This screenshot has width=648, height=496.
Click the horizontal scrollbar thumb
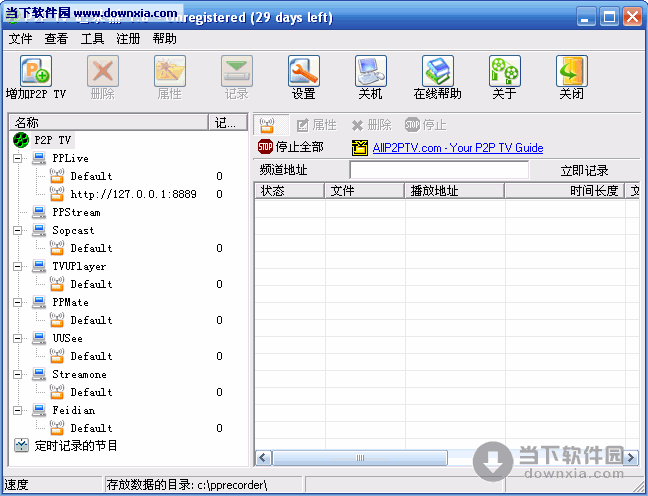click(360, 458)
